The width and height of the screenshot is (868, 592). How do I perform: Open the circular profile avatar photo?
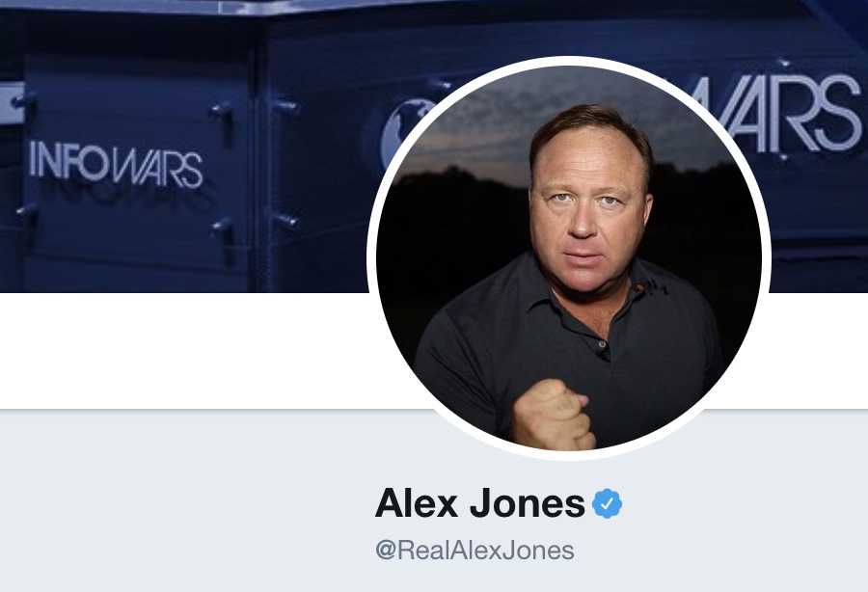coord(569,257)
